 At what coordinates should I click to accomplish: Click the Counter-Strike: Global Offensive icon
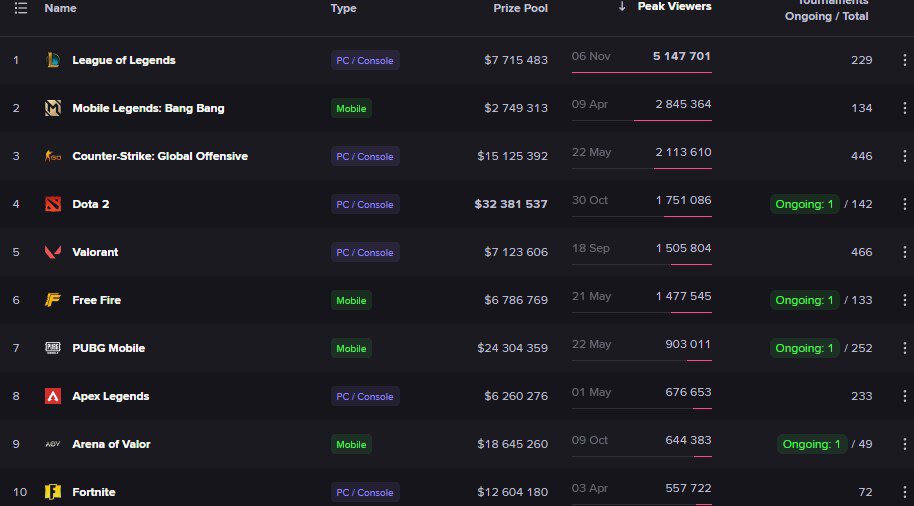[x=53, y=156]
